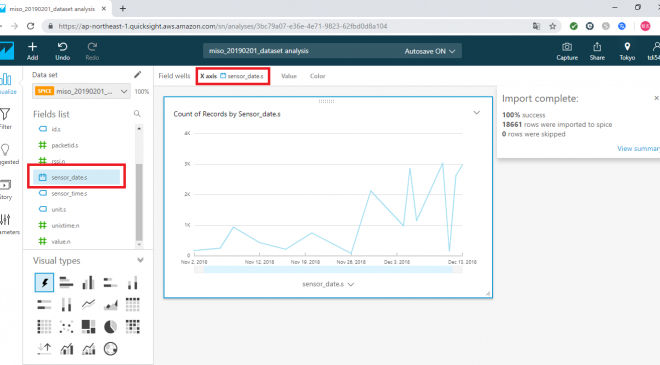Click Add in the QuickSight toolbar
The image size is (660, 365).
pyautogui.click(x=32, y=51)
